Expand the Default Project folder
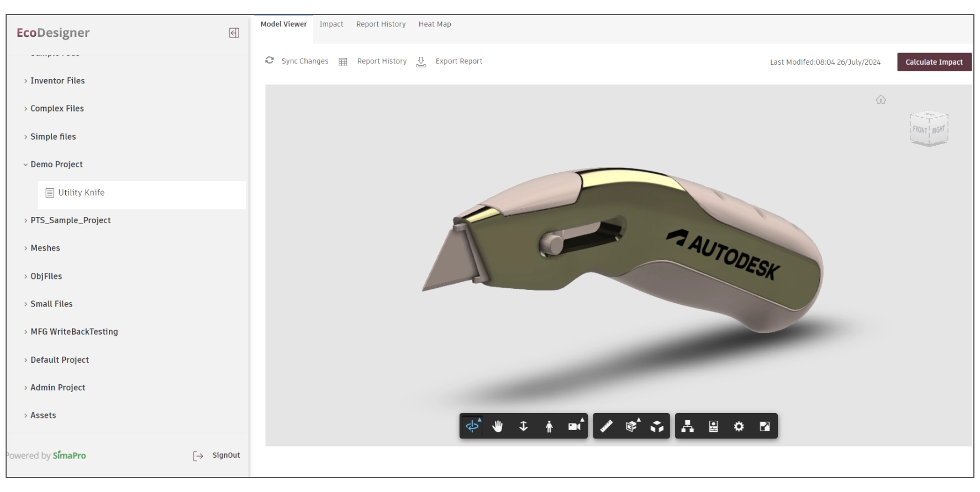The image size is (980, 492). click(25, 360)
